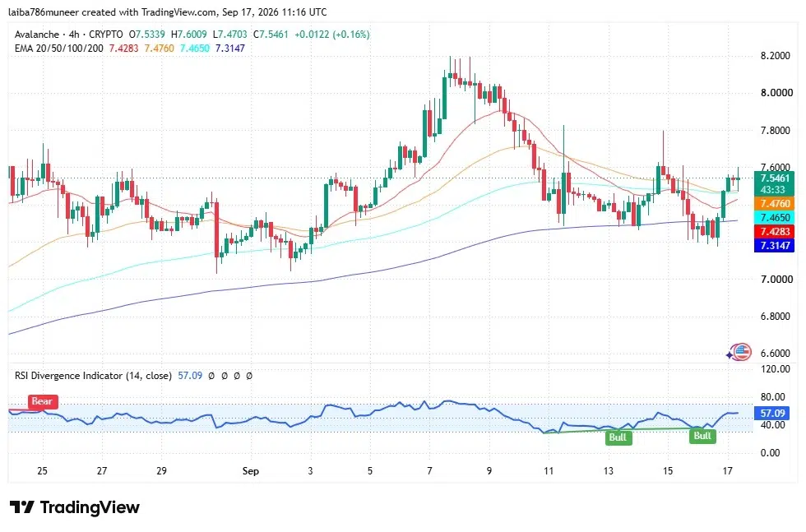
Task: Click the 8.2000 price axis label
Action: pos(775,56)
